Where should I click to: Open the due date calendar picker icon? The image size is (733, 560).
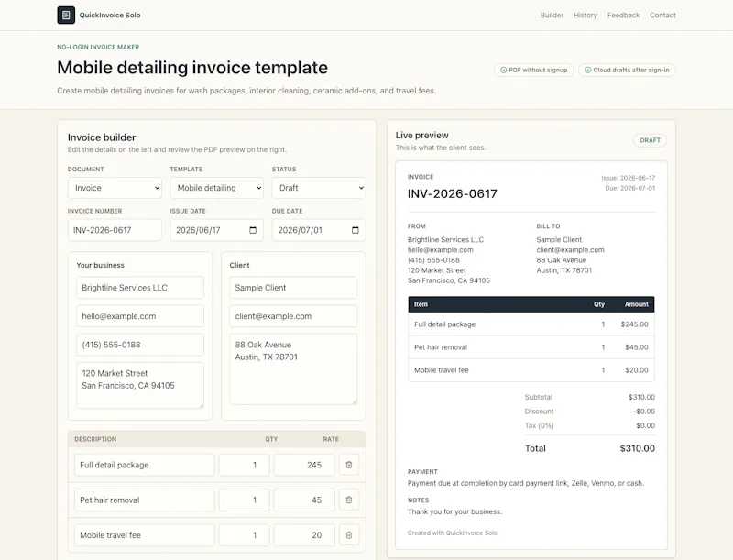356,230
